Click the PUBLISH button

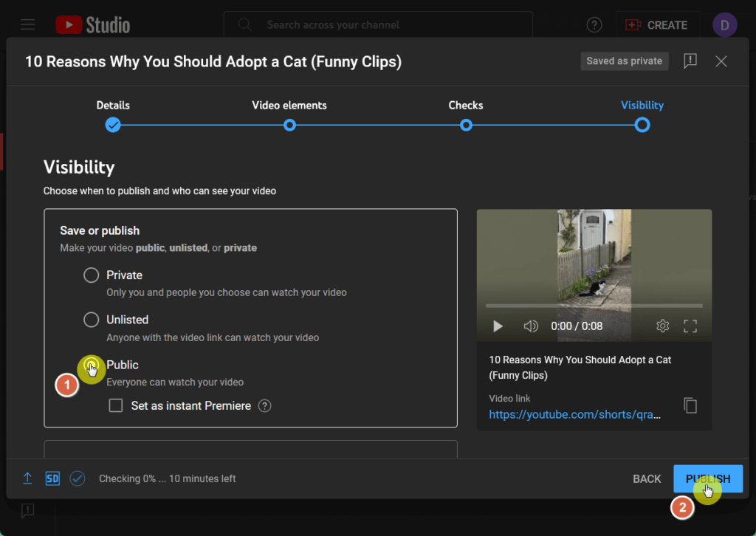pyautogui.click(x=708, y=478)
